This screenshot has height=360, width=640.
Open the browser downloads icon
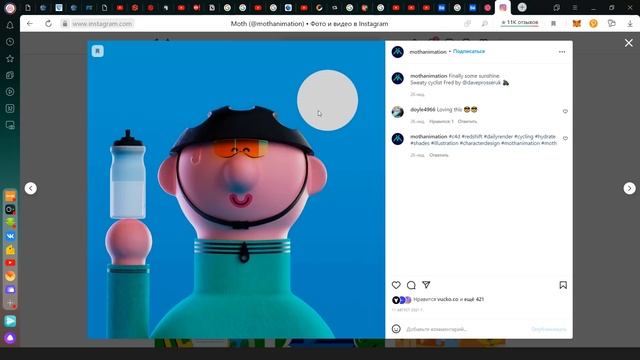[630, 24]
